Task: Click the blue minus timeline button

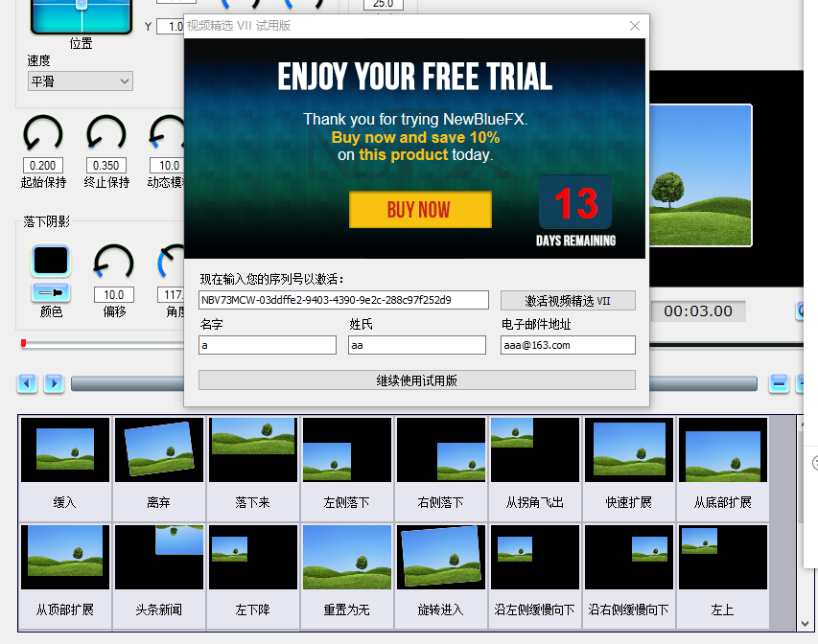Action: pyautogui.click(x=780, y=384)
